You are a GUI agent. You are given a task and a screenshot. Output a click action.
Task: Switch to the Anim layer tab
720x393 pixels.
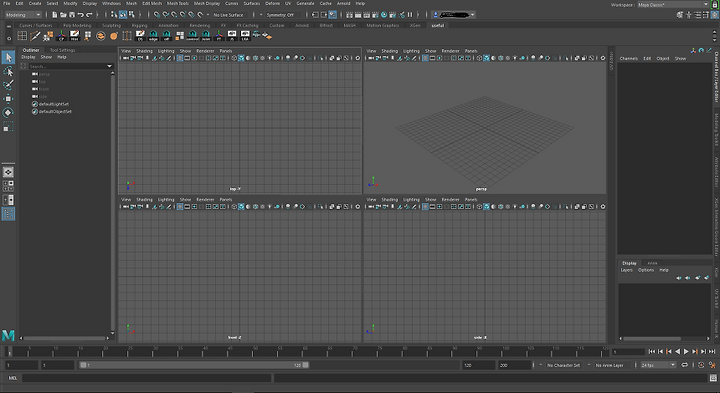(652, 263)
